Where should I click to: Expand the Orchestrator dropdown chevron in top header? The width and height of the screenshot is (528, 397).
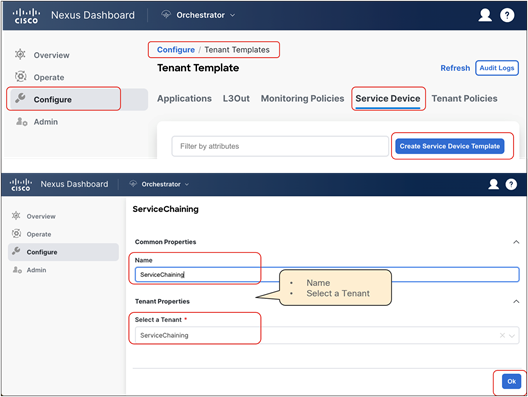[x=232, y=15]
